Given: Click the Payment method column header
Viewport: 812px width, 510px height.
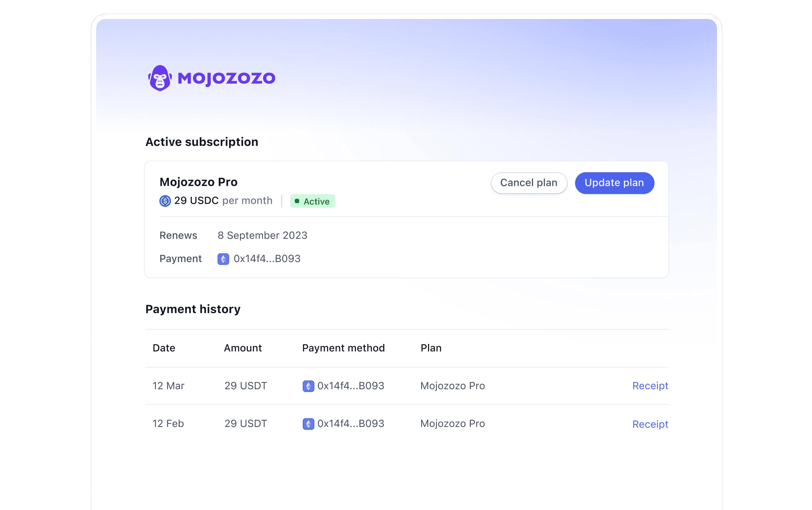Looking at the screenshot, I should [343, 348].
